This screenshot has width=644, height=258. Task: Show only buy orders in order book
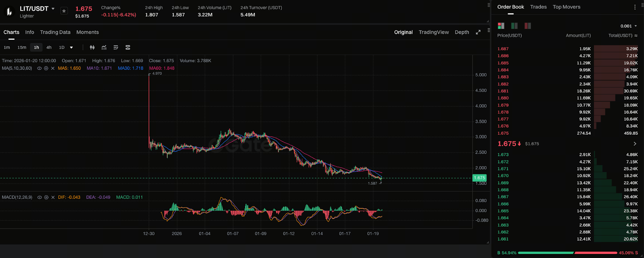(x=514, y=26)
